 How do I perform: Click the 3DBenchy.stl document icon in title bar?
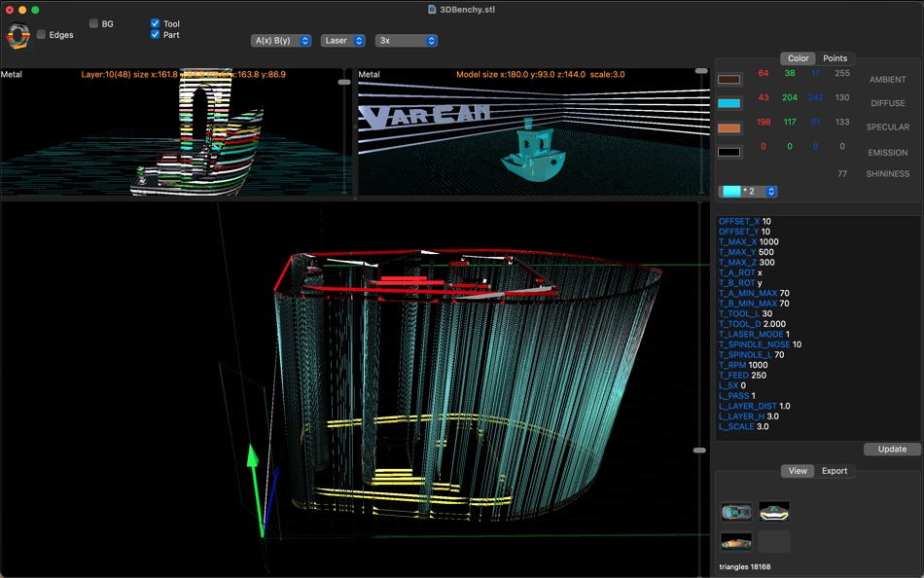pos(431,10)
